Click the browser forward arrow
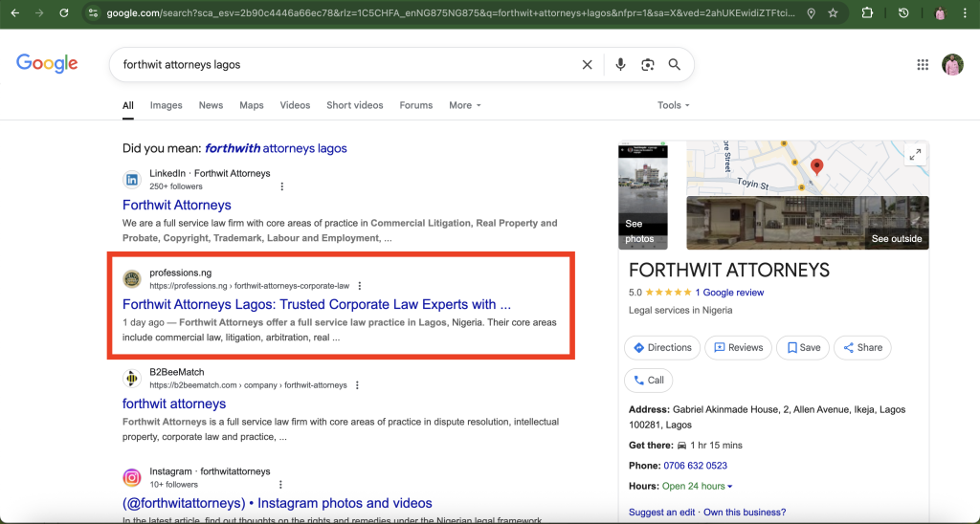Screen dimensions: 980x524 pos(39,12)
